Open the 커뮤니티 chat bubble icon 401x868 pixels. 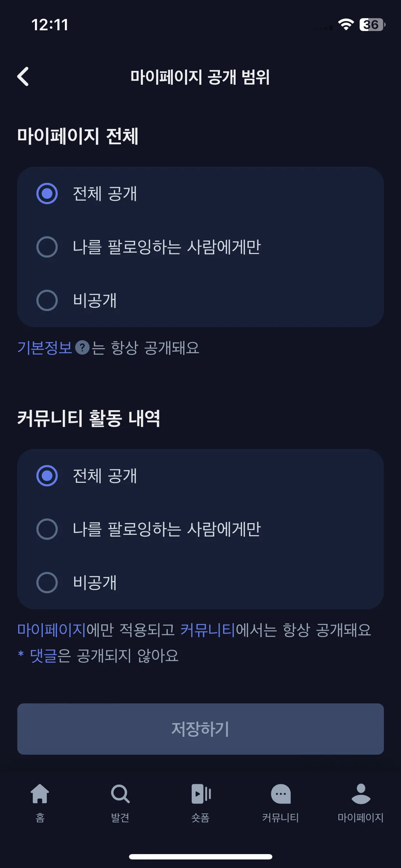pos(281,794)
